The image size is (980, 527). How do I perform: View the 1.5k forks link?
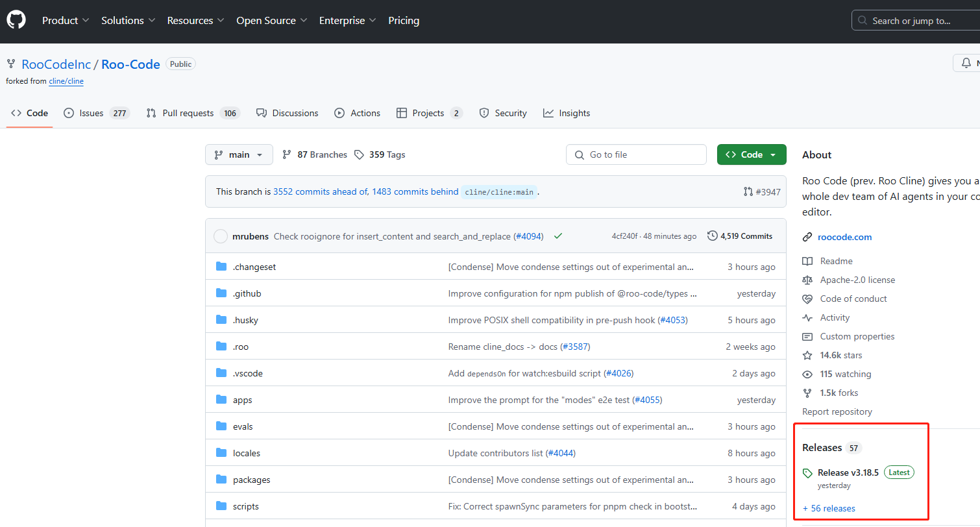839,393
